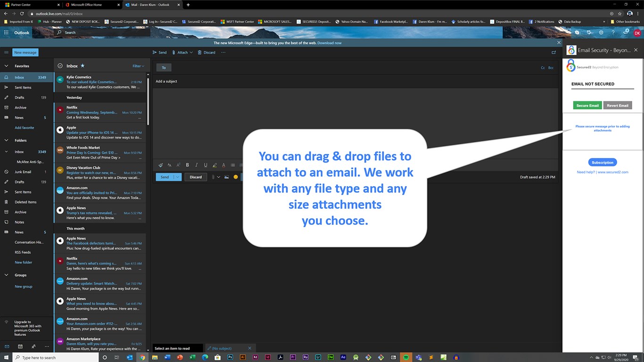Click the New message button

25,52
